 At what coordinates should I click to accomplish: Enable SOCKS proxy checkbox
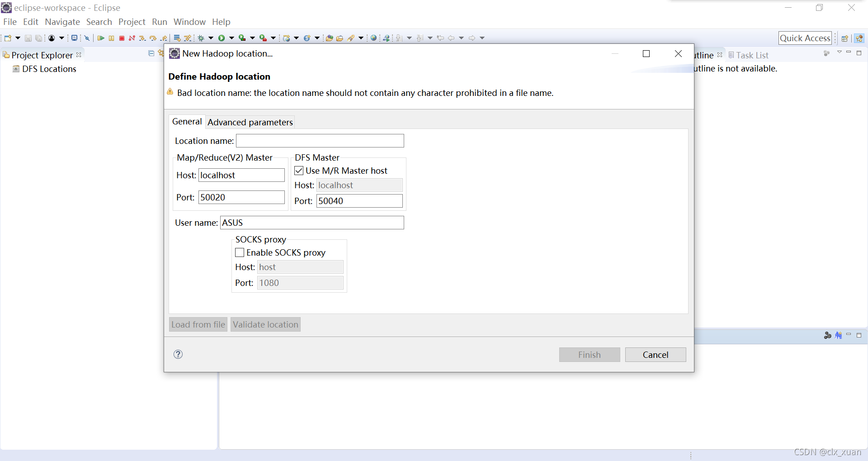coord(240,252)
